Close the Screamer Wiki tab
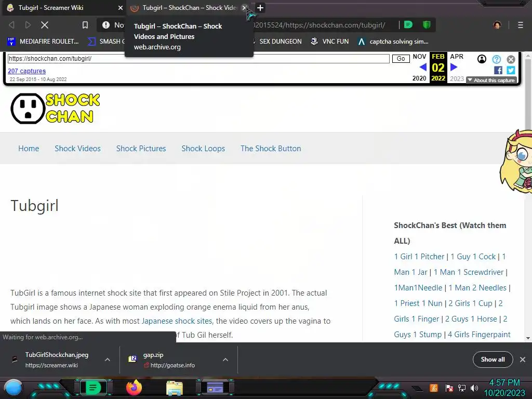The width and height of the screenshot is (532, 399). point(120,8)
